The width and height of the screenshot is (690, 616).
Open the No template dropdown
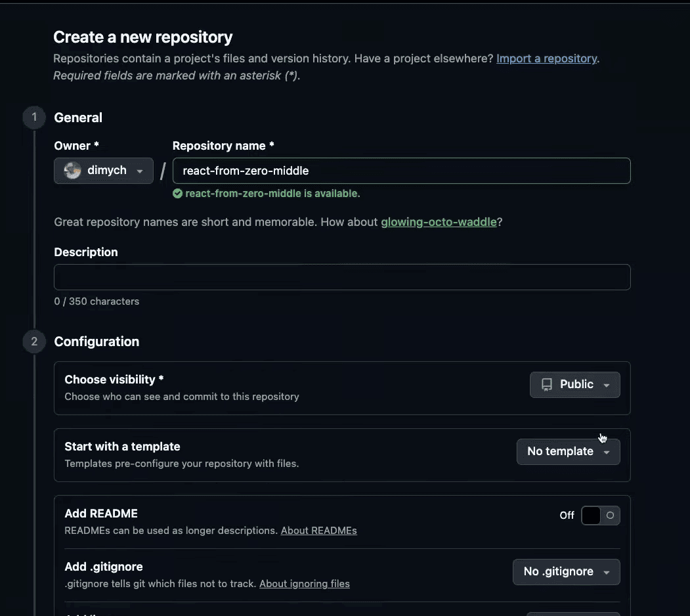coord(569,452)
